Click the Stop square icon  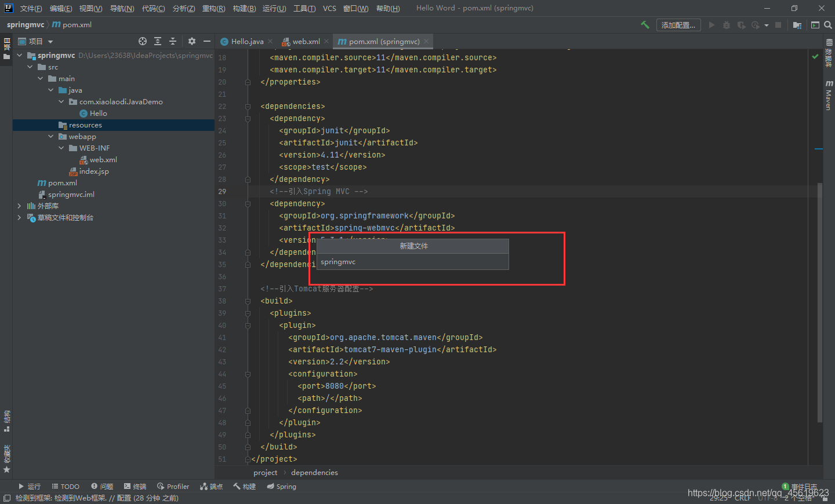[778, 25]
